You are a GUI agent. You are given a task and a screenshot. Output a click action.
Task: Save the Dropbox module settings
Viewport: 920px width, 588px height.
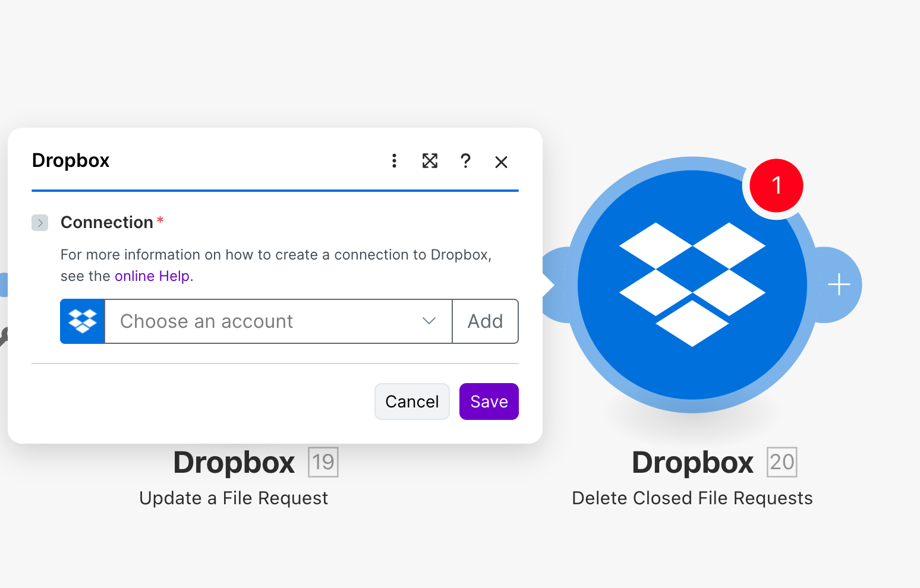489,402
